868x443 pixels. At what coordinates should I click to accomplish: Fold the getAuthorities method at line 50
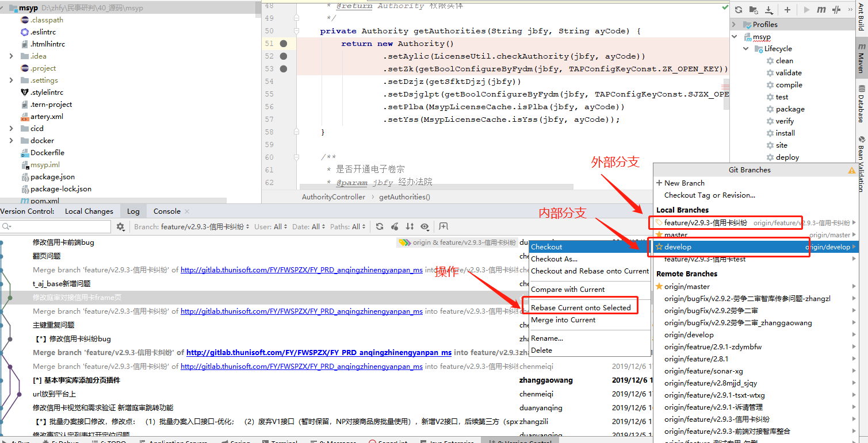(297, 31)
